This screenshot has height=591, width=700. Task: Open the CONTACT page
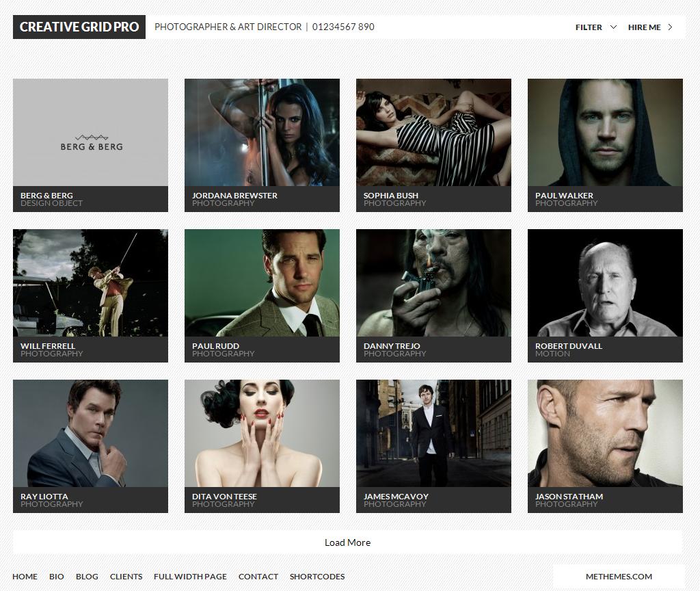(x=258, y=577)
